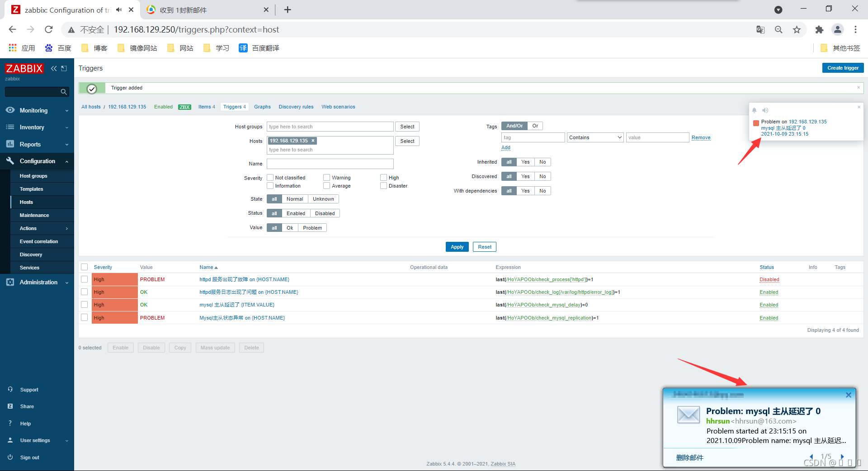Open Web scenarios tab

click(338, 107)
